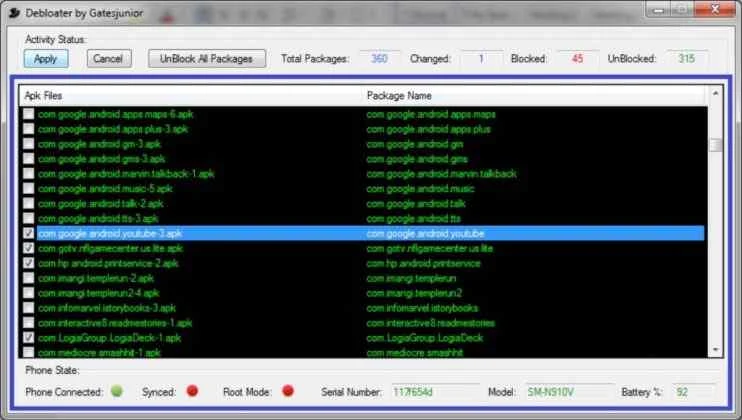Select package com.mediocre.smashhit
The image size is (742, 420).
pos(415,352)
